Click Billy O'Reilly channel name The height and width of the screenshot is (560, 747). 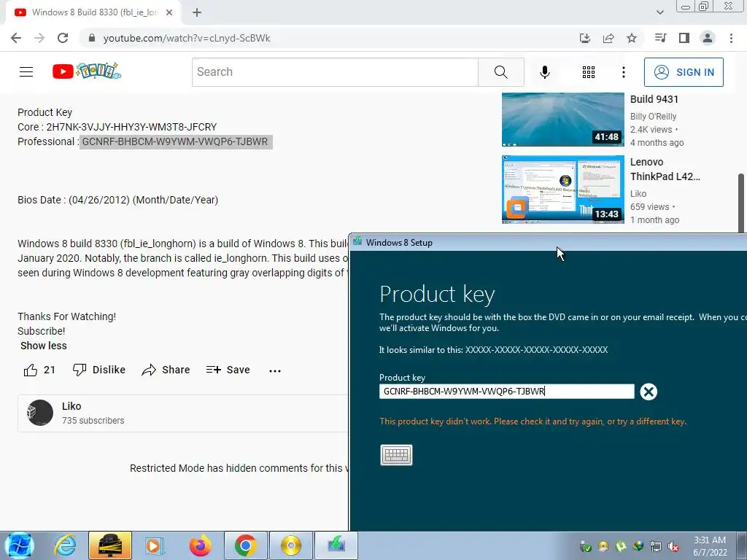(x=653, y=116)
